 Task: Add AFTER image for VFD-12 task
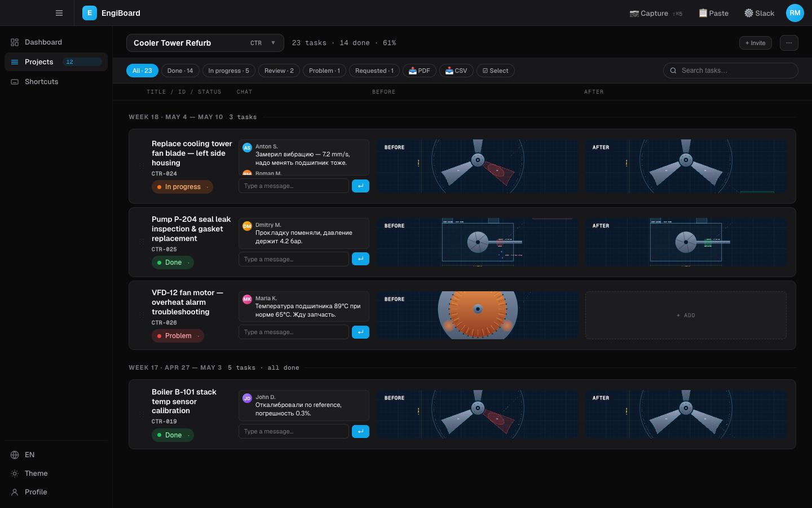coord(686,315)
